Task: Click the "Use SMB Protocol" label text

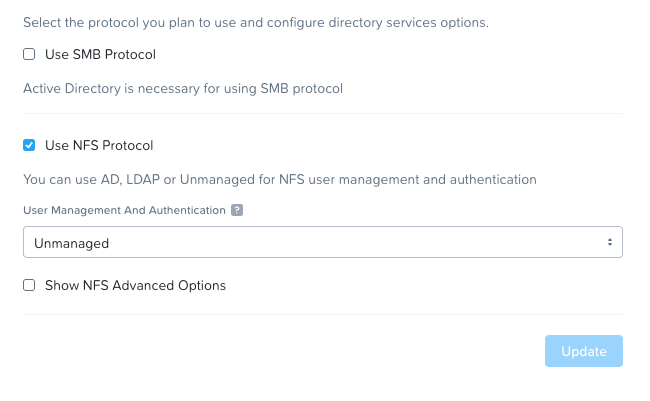Action: [100, 54]
